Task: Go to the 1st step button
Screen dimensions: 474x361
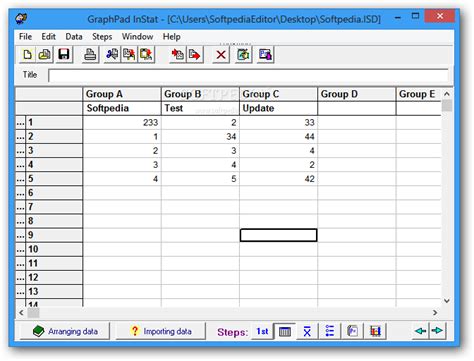Action: pos(262,331)
